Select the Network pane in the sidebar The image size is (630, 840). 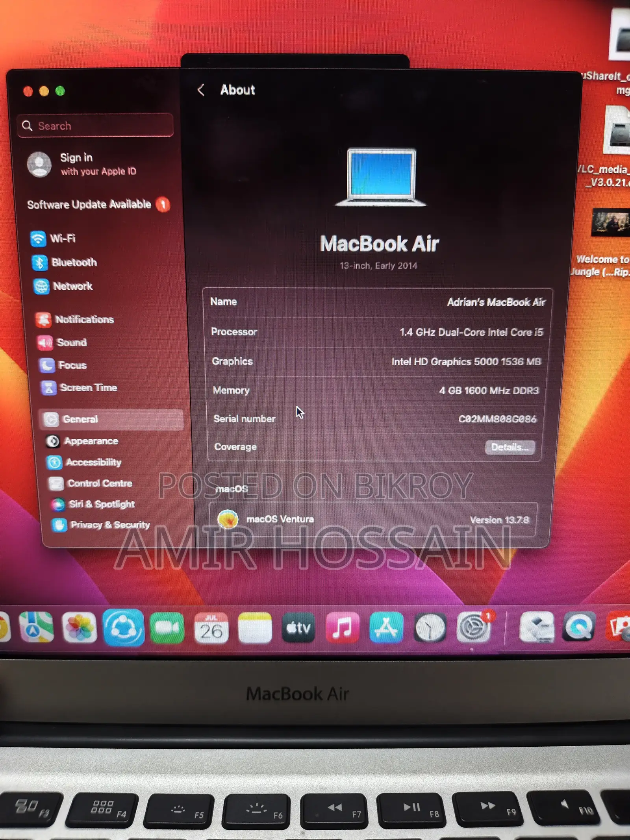click(63, 286)
